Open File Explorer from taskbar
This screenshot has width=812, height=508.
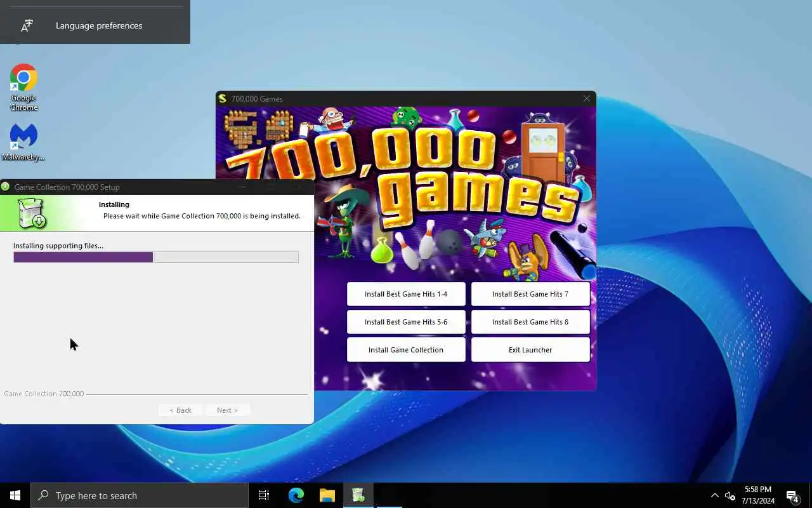point(327,495)
